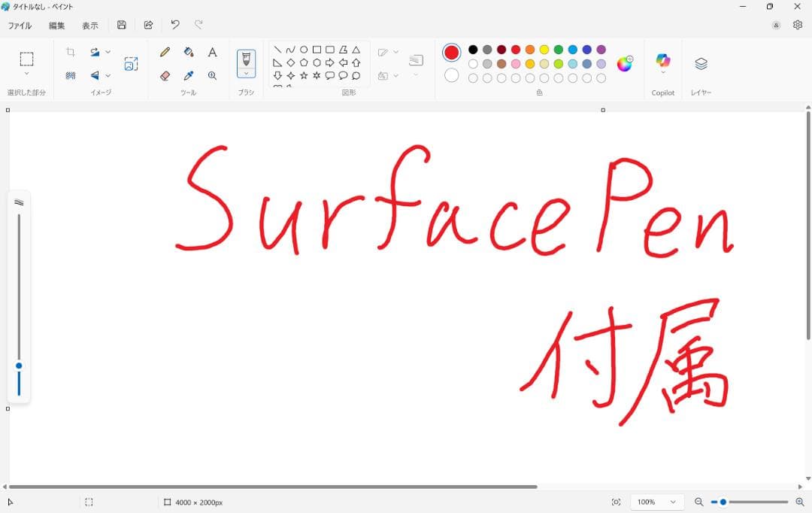This screenshot has height=513, width=812.
Task: Open the 表示 menu
Action: point(90,25)
